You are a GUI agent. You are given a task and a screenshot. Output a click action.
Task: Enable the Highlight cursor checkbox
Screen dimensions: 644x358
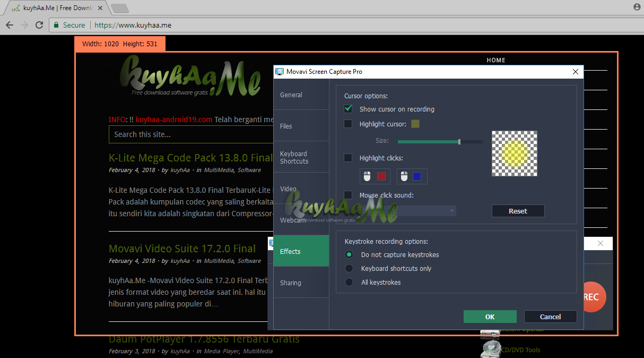(348, 124)
